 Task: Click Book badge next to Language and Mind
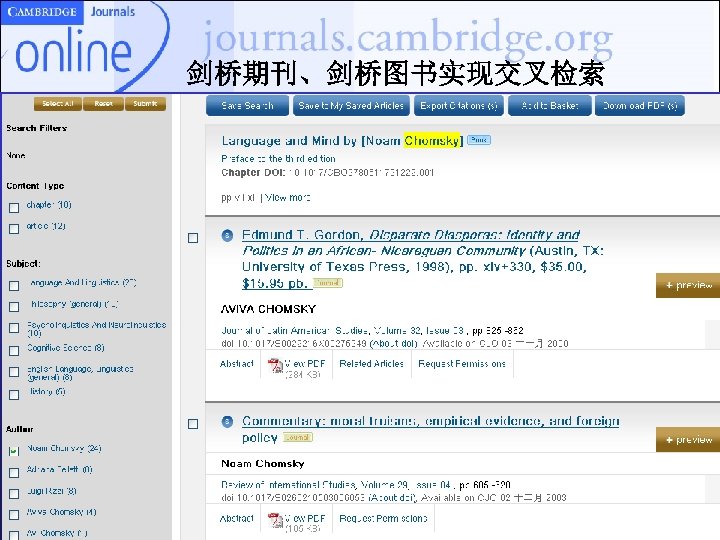[x=479, y=140]
